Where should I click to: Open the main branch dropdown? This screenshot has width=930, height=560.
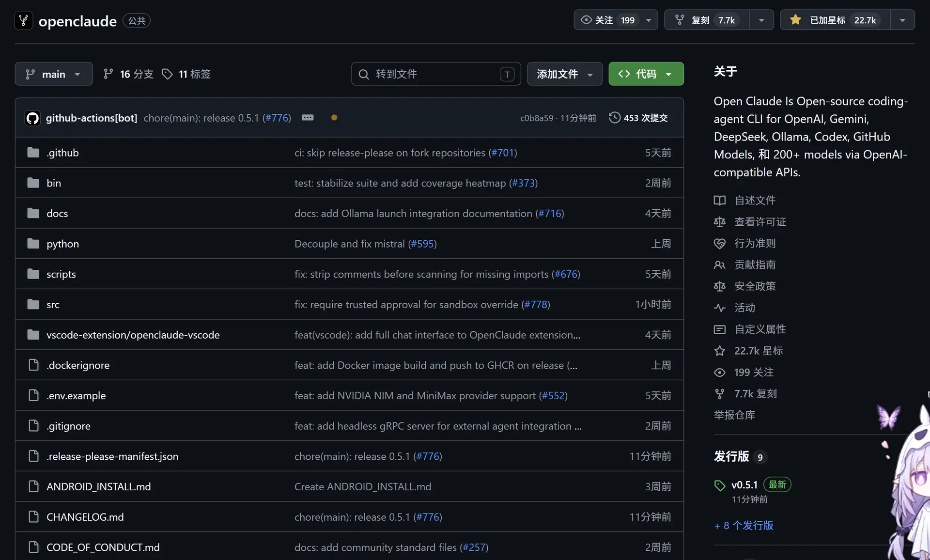(54, 74)
